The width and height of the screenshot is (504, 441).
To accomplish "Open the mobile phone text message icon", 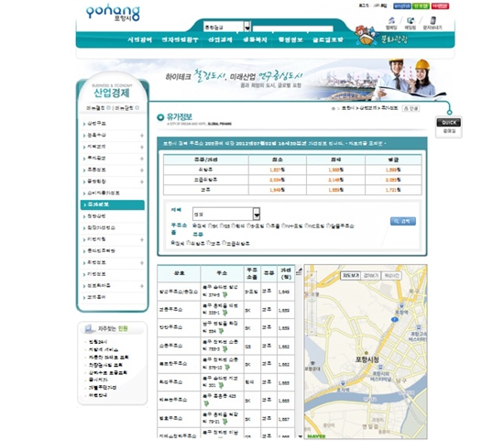I will (433, 20).
